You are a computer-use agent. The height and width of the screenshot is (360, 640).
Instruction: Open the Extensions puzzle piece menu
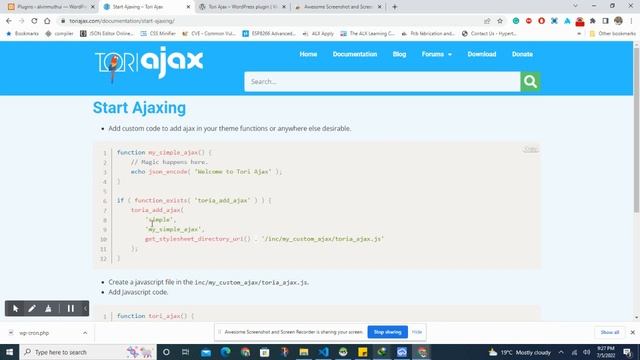593,21
